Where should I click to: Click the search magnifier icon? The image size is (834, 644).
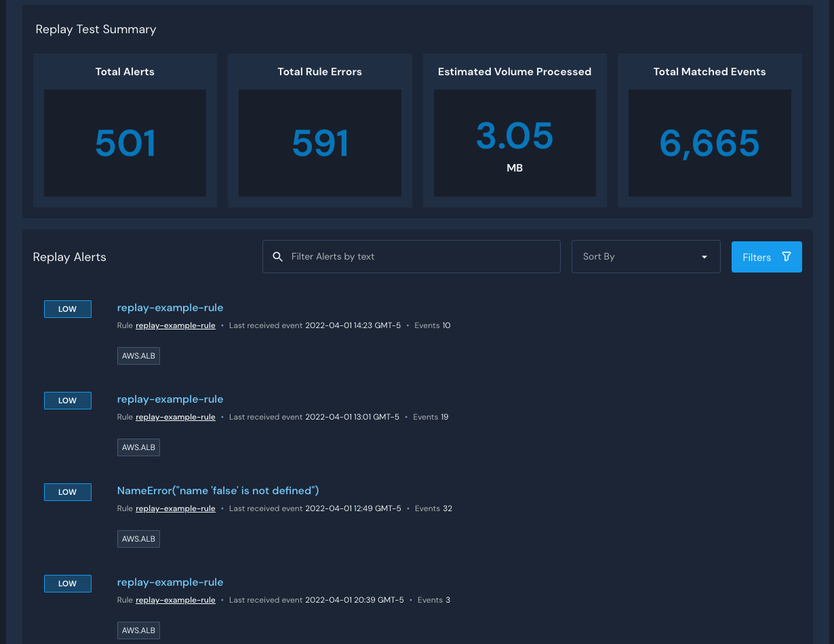(278, 256)
